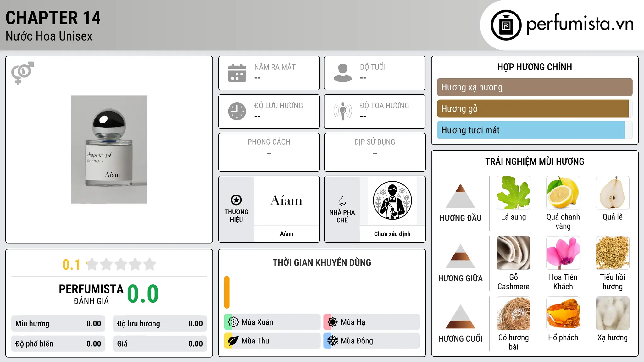Image resolution: width=644 pixels, height=362 pixels.
Task: Click the CHAPTER 14 title
Action: click(53, 18)
